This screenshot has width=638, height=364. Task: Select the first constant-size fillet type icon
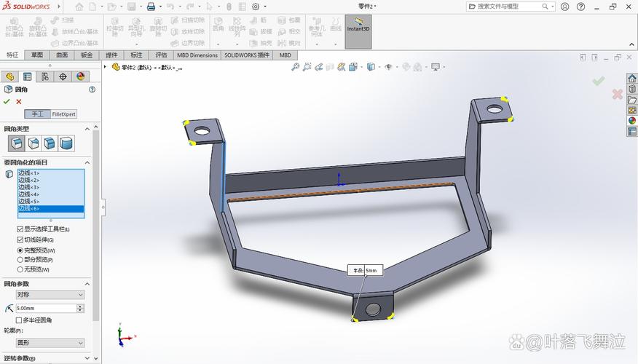pyautogui.click(x=16, y=143)
